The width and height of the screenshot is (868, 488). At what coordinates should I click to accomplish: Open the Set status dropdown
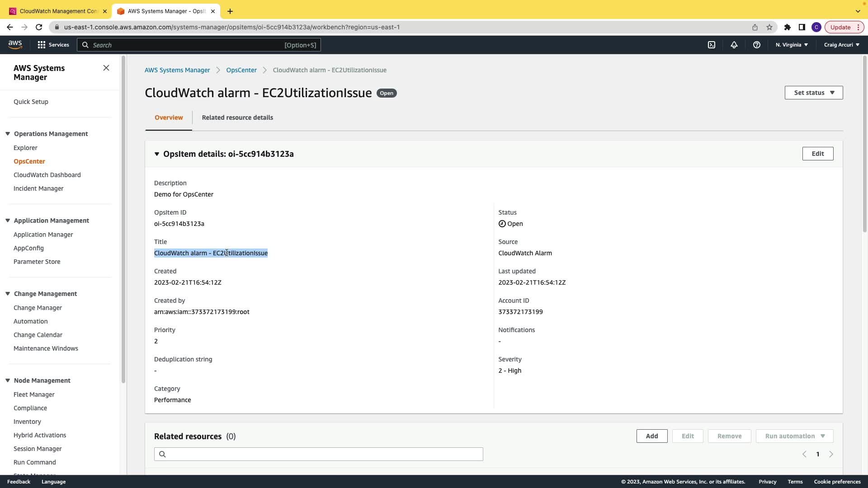coord(814,93)
